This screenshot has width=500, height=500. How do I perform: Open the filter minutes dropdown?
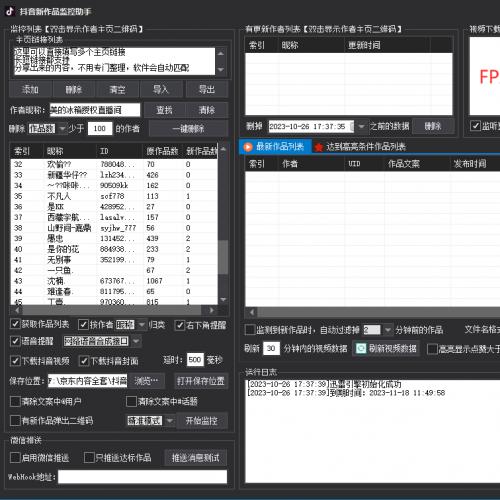click(x=387, y=330)
